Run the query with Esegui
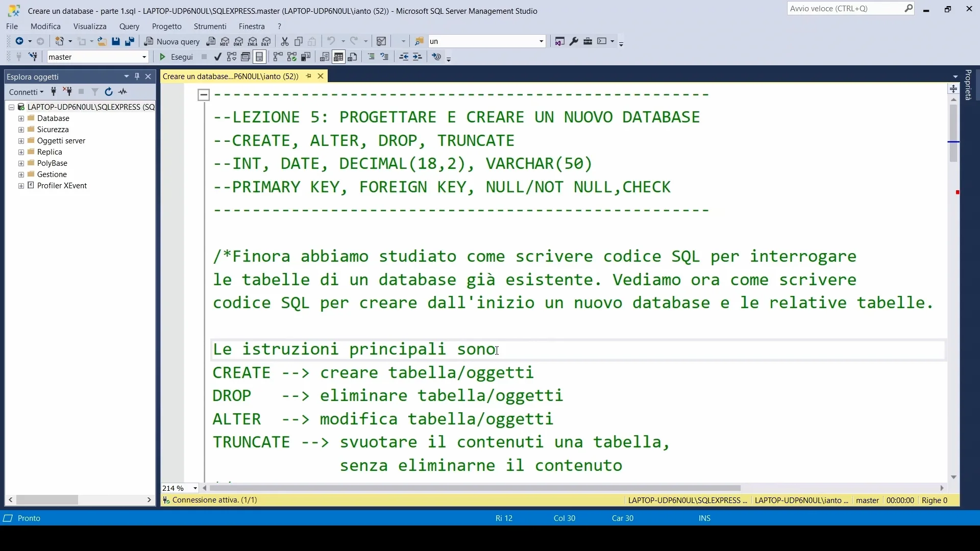Image resolution: width=980 pixels, height=551 pixels. coord(176,57)
